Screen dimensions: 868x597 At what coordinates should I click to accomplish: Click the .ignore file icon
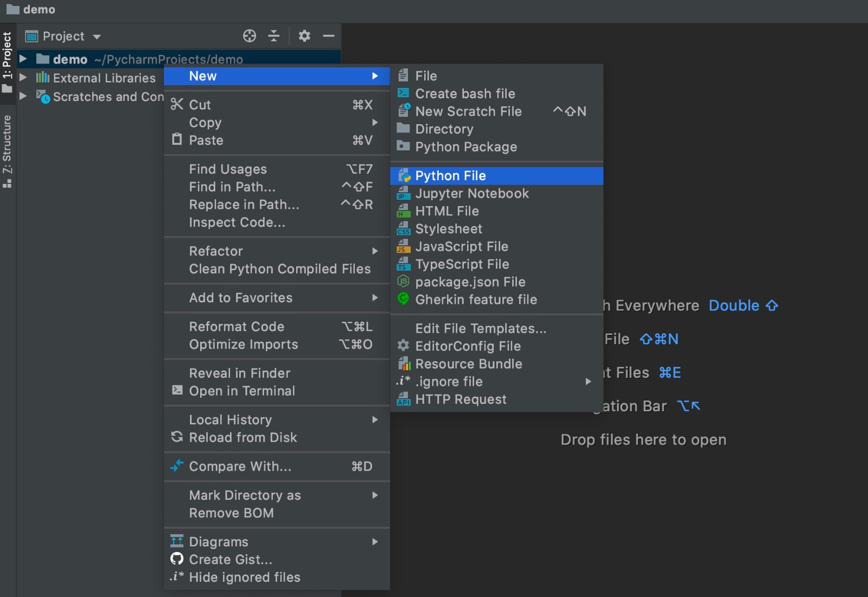[403, 381]
